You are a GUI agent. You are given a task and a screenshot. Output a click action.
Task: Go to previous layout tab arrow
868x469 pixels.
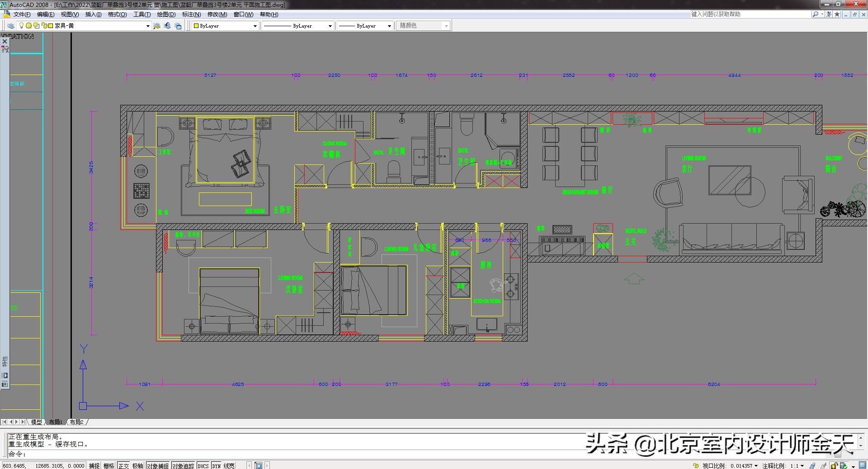(10, 422)
